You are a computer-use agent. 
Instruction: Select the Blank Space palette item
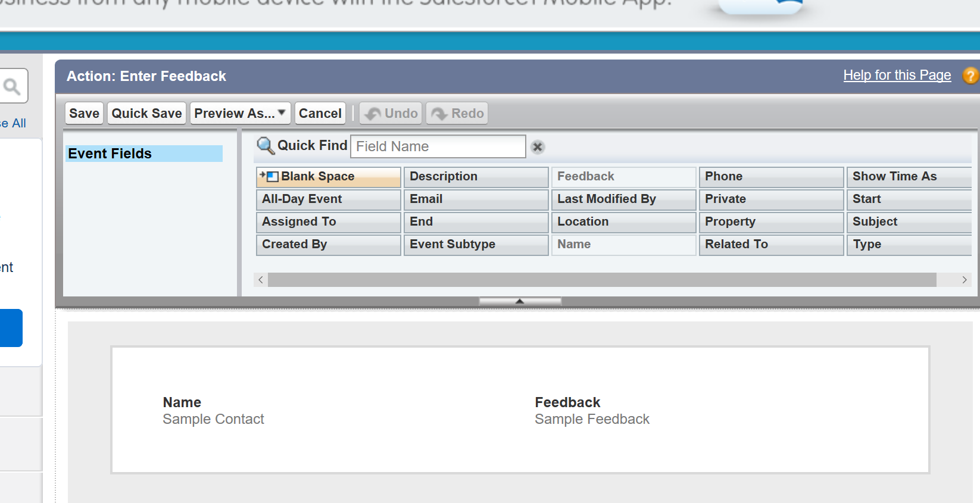(x=329, y=177)
